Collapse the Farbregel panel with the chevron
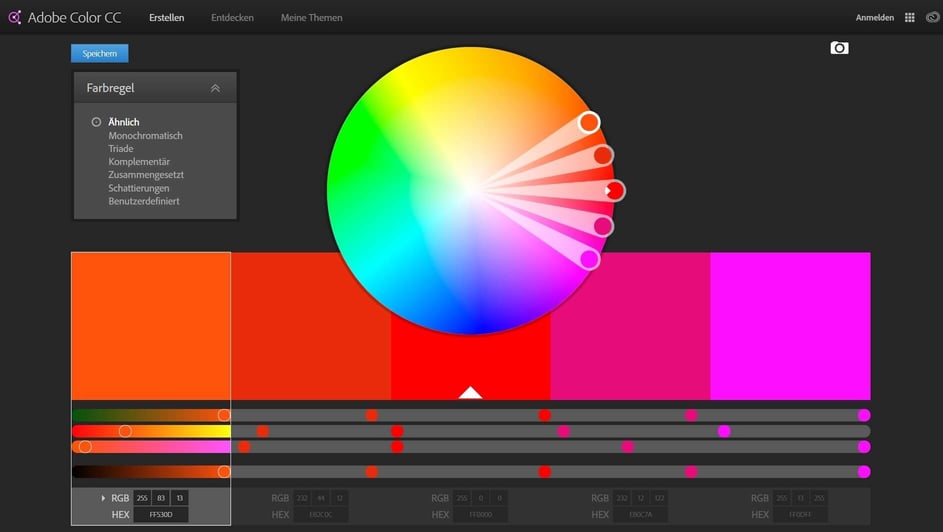943x532 pixels. coord(215,88)
